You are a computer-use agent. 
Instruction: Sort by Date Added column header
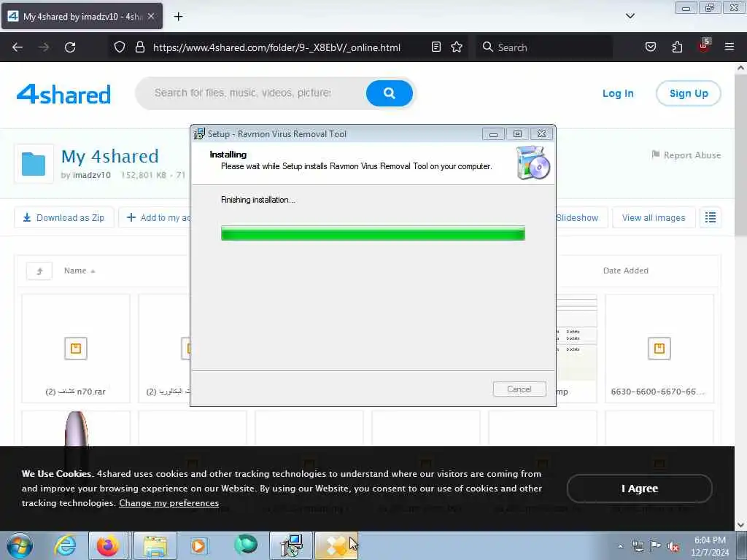coord(625,271)
